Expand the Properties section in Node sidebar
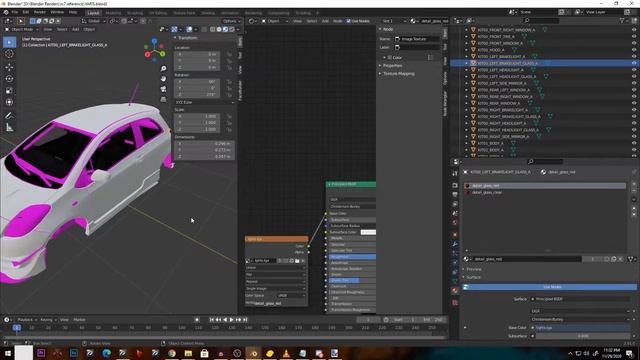The image size is (640, 360). pos(392,66)
